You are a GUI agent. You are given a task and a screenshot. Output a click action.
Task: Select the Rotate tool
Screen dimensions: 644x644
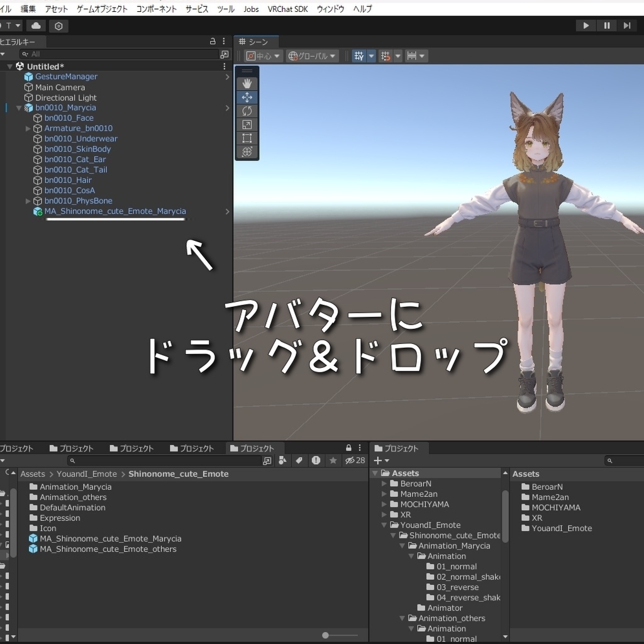coord(247,111)
